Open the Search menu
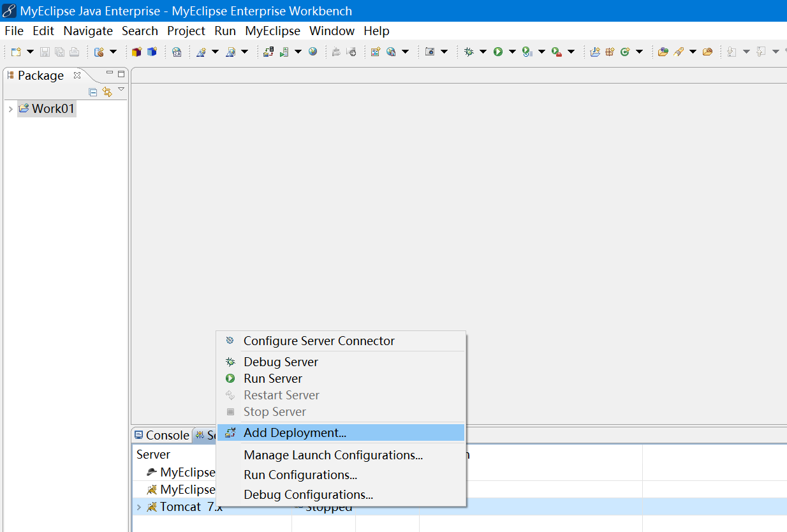The width and height of the screenshot is (787, 532). tap(140, 31)
